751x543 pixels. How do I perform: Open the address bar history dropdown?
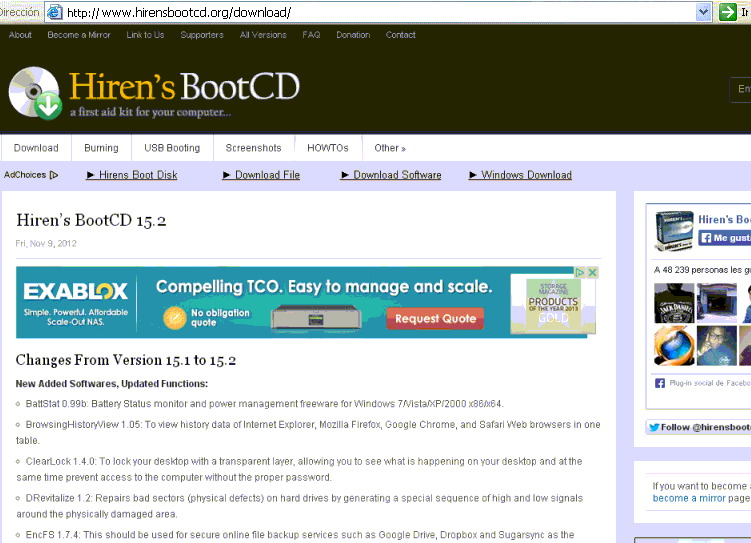tap(703, 12)
